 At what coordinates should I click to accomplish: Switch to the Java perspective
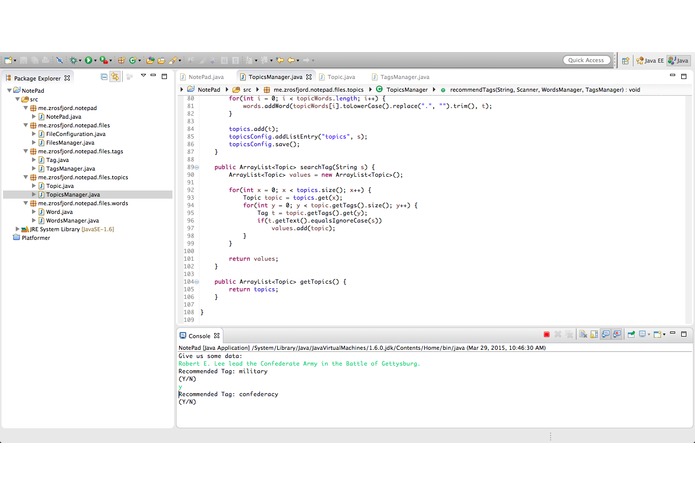click(679, 61)
